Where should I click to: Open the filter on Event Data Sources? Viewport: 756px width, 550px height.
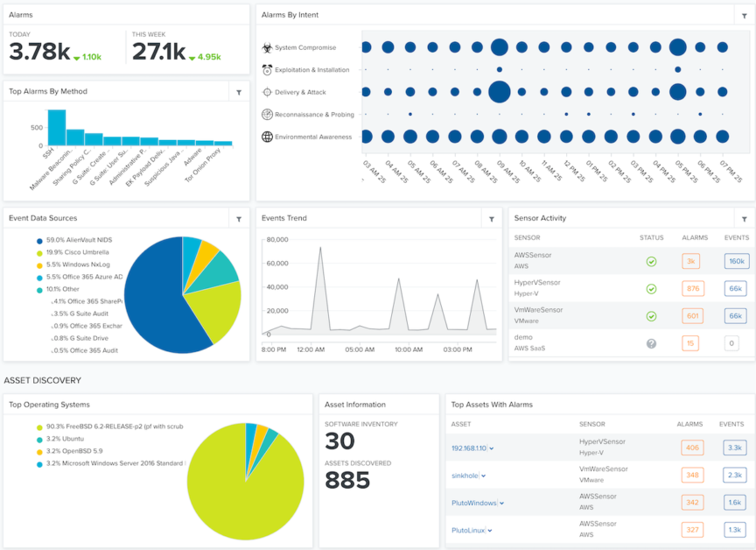239,218
